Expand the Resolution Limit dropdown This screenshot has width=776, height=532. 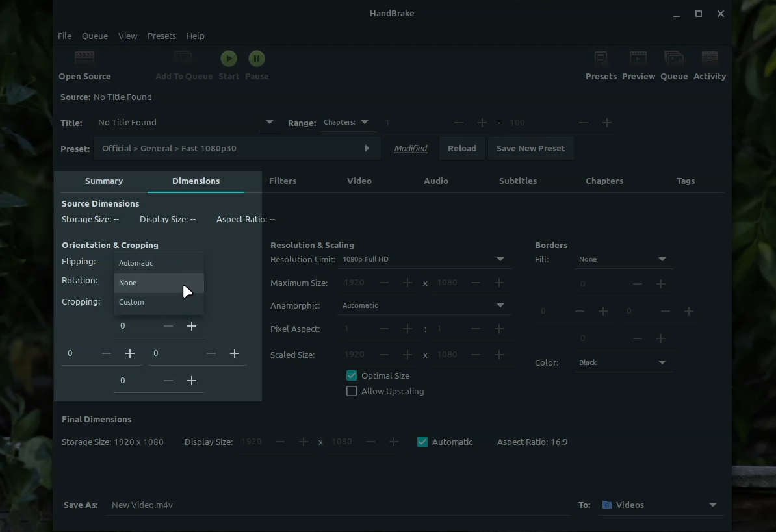[423, 259]
